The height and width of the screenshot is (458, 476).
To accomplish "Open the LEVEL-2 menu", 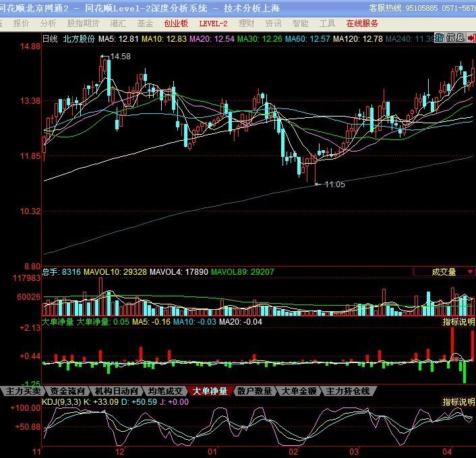I will point(213,24).
